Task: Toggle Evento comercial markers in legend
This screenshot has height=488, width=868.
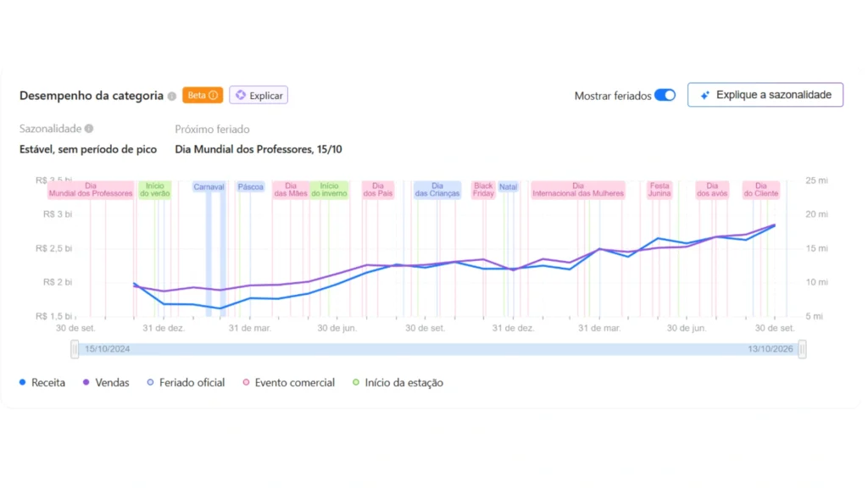Action: pyautogui.click(x=289, y=382)
